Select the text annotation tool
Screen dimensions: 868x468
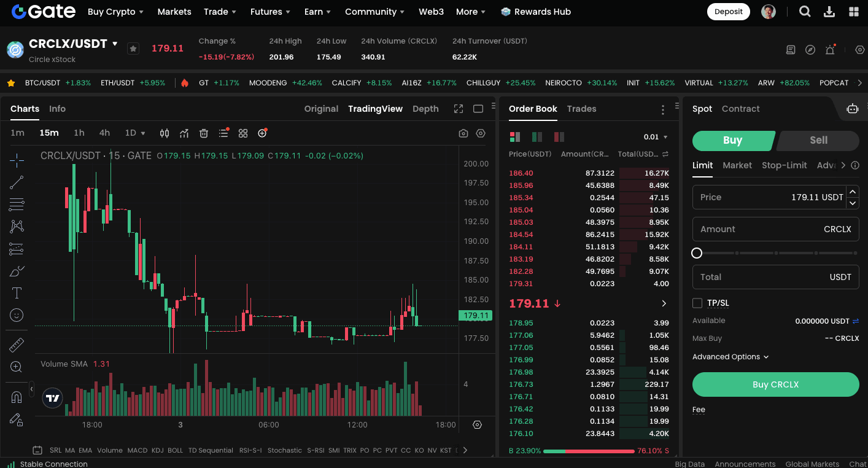click(17, 293)
